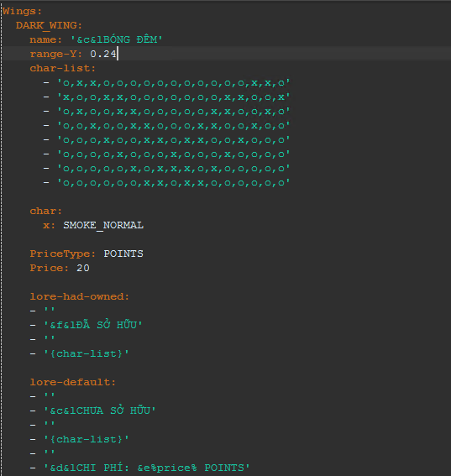Click the fifth char-list pattern row

[x=174, y=139]
